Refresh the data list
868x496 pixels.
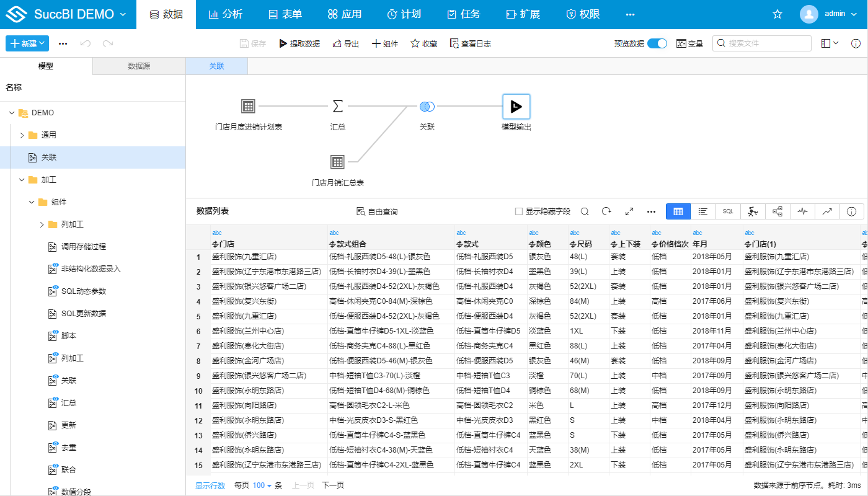click(607, 211)
